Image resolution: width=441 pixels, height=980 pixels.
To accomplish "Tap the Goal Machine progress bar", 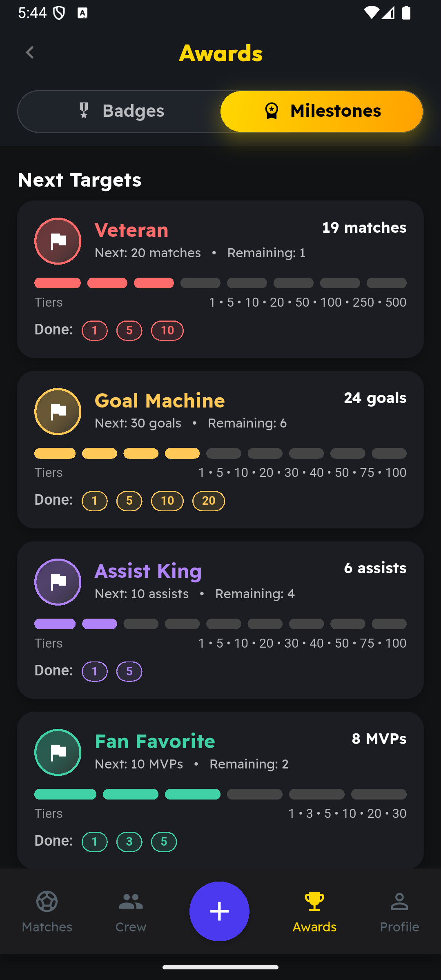I will click(220, 453).
